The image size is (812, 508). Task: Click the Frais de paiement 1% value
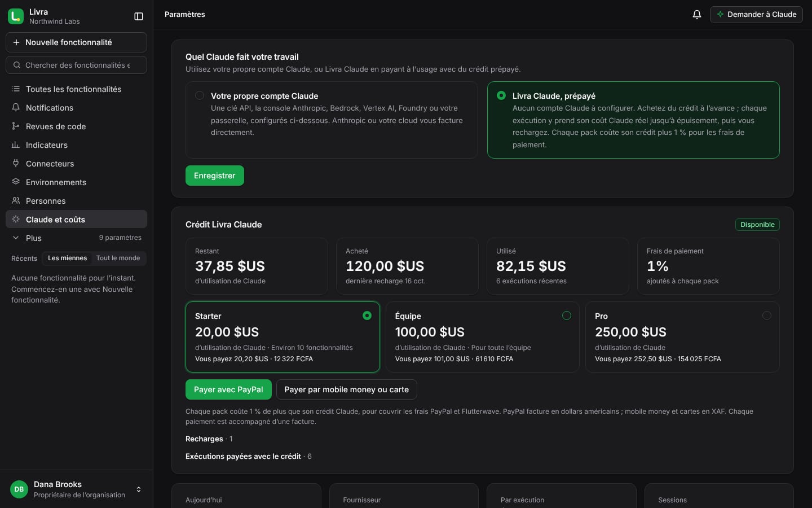pyautogui.click(x=657, y=266)
